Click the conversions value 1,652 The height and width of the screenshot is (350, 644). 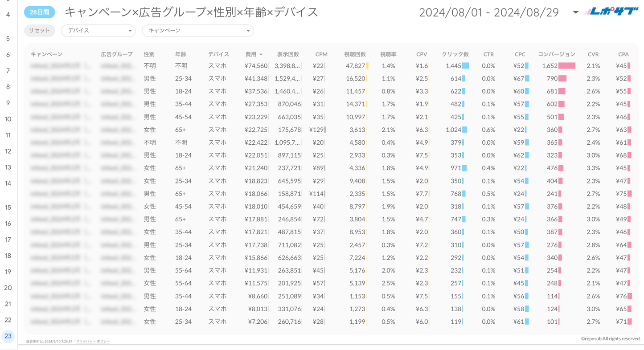click(x=550, y=66)
